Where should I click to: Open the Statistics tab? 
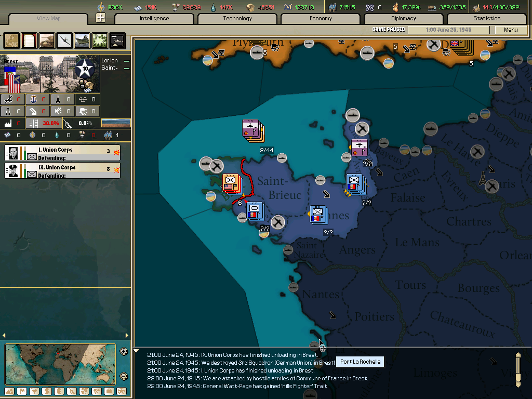click(x=486, y=18)
